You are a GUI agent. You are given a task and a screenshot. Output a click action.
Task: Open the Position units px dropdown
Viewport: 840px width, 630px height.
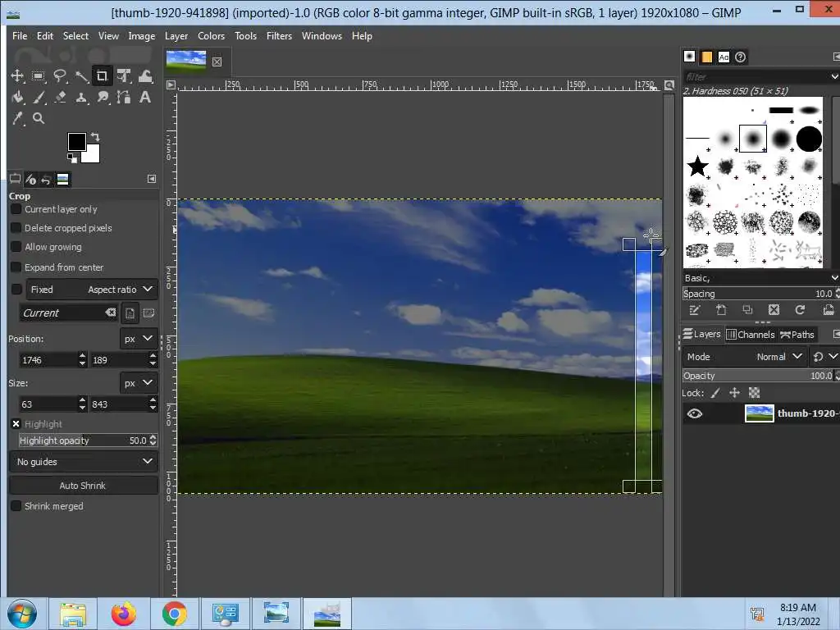coord(138,339)
